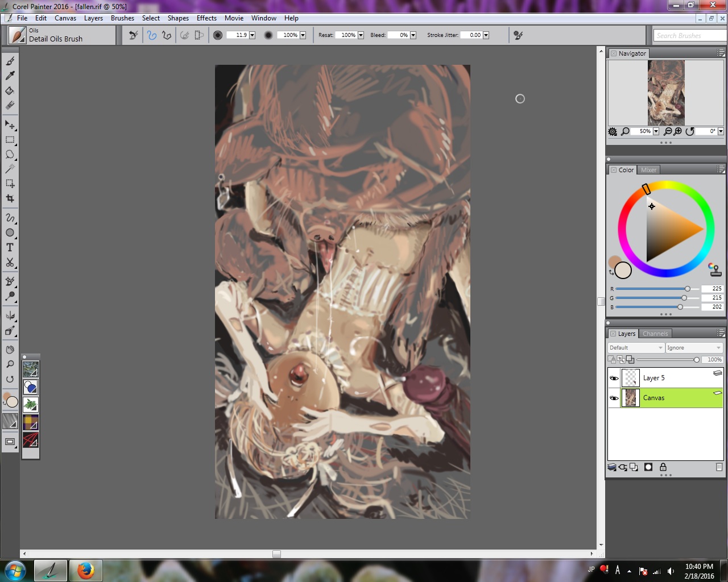Open the Effects menu
This screenshot has height=582, width=728.
[206, 18]
